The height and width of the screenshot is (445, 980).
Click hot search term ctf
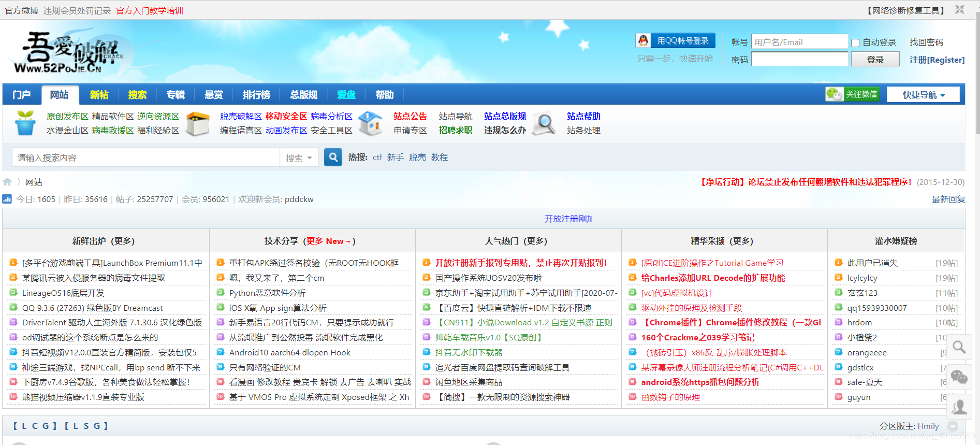tap(377, 157)
